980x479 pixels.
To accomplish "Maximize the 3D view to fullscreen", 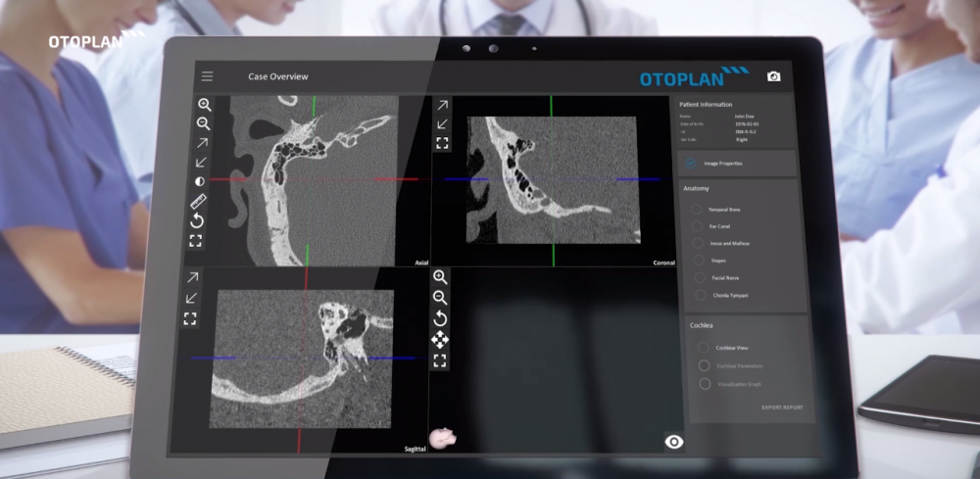I will [440, 360].
